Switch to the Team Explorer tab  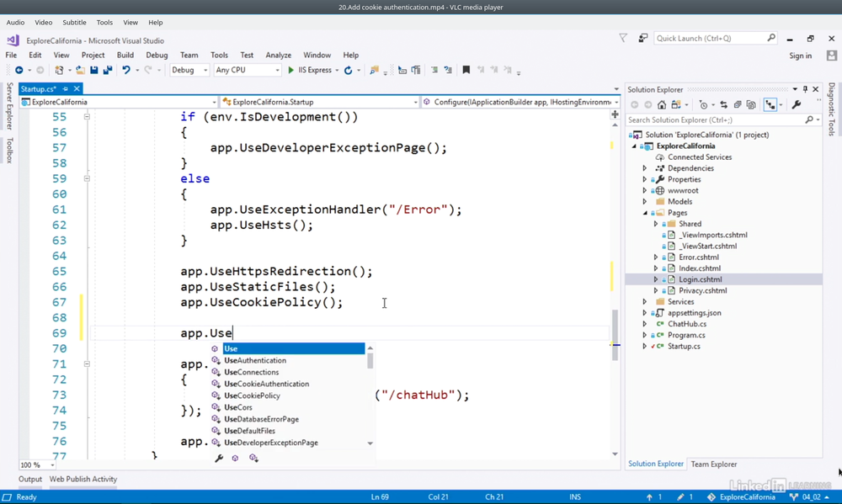pos(714,464)
